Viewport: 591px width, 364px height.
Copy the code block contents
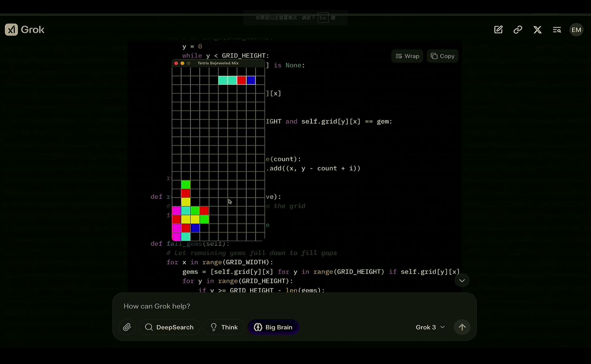pos(442,56)
